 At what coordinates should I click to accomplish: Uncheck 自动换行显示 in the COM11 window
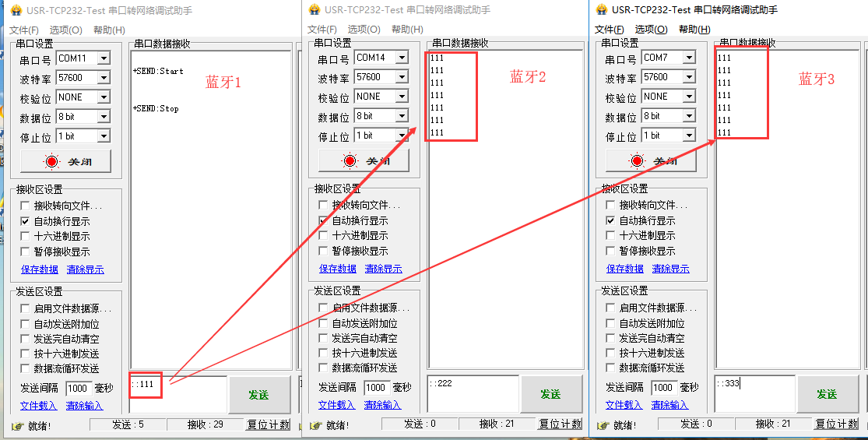26,221
